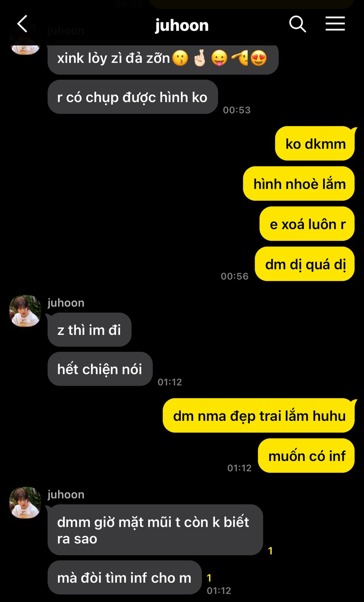Tap the back arrow icon

[22, 24]
